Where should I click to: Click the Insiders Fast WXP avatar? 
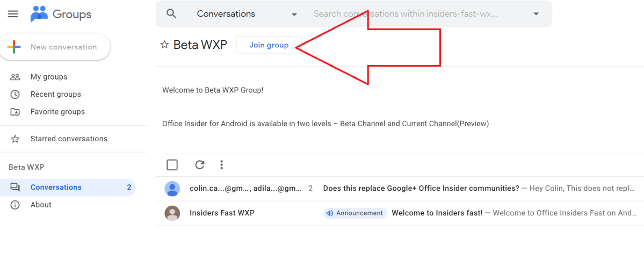pos(172,213)
